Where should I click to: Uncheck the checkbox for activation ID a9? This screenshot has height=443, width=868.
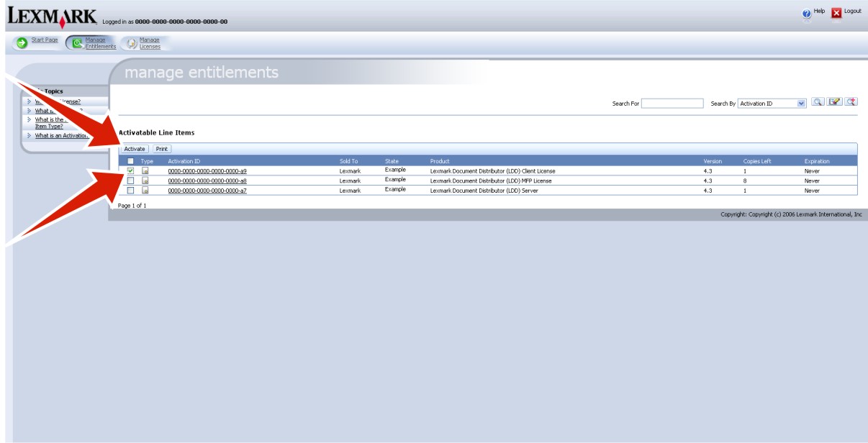[130, 171]
